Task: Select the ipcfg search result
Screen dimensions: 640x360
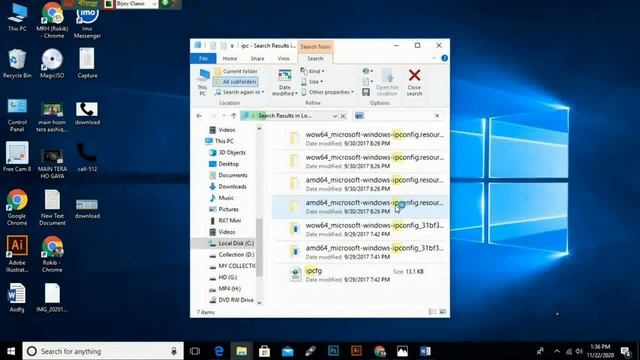Action: point(358,275)
